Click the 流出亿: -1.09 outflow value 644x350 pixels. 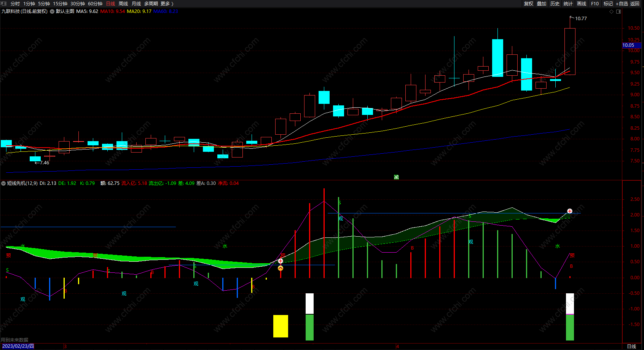click(162, 183)
